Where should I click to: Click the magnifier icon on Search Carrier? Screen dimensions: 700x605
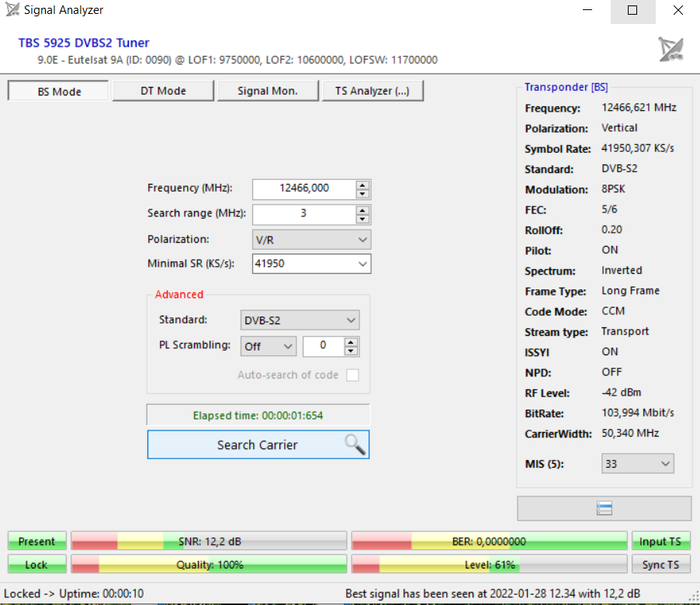point(355,444)
